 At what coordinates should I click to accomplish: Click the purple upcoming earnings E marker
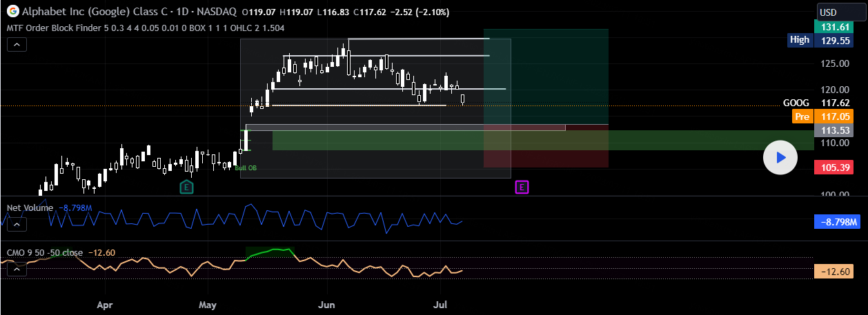(x=522, y=187)
